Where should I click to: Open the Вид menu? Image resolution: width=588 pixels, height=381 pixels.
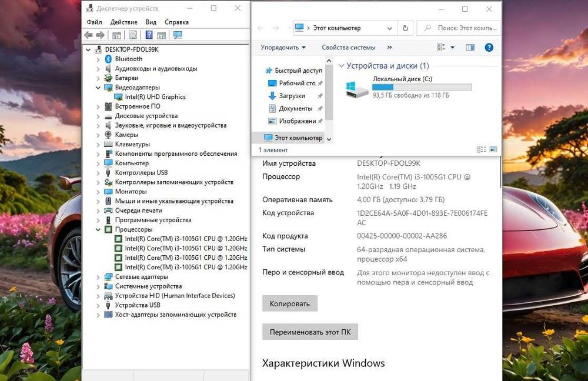(151, 22)
